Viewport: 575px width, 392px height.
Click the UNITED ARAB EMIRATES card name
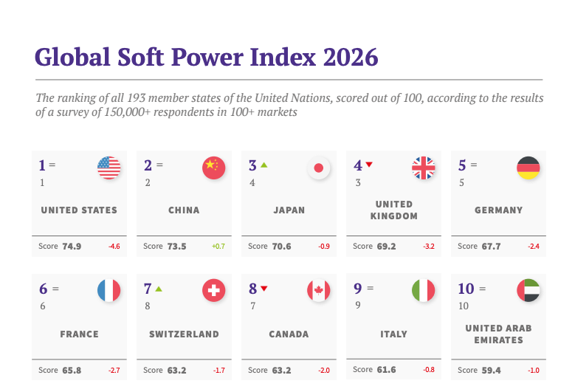point(499,334)
